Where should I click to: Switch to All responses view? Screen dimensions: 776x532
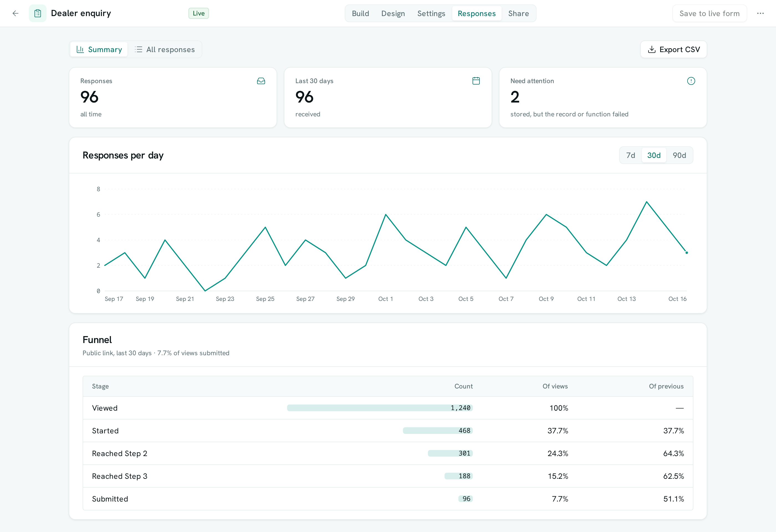(x=165, y=49)
